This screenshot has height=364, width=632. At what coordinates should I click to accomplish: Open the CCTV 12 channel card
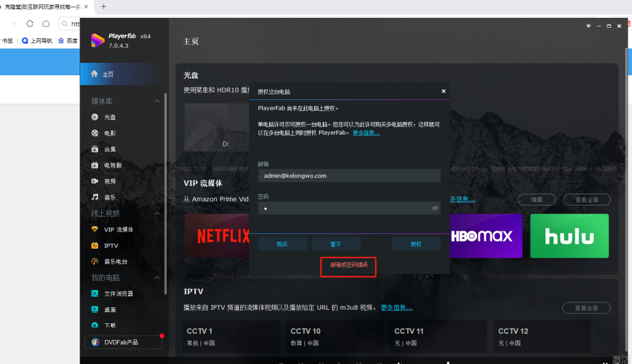(542, 337)
